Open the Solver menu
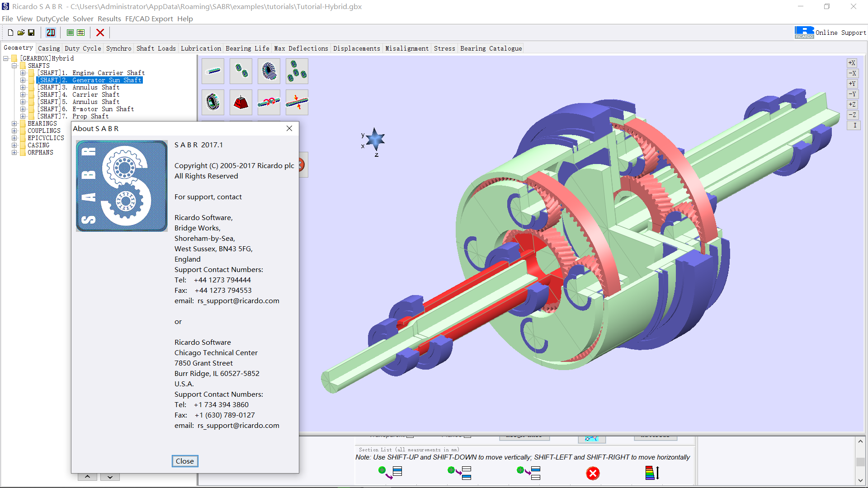 coord(83,19)
